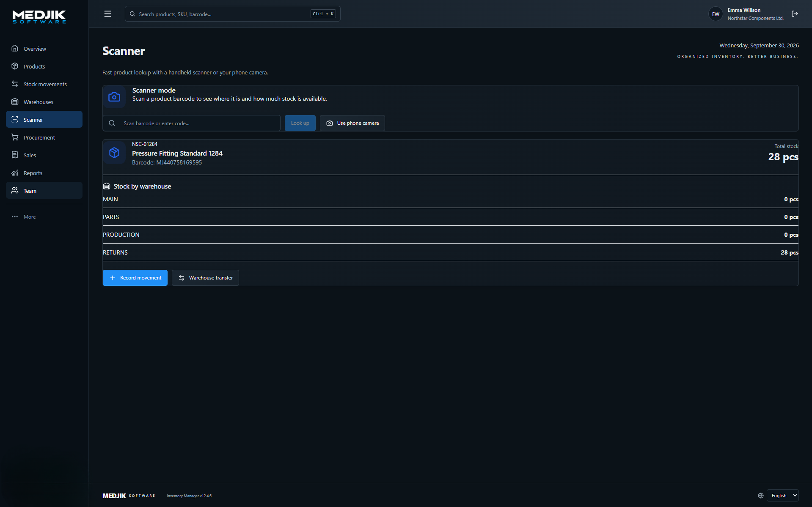The width and height of the screenshot is (812, 507).
Task: Select the PRODUCTION warehouse row
Action: (450, 235)
